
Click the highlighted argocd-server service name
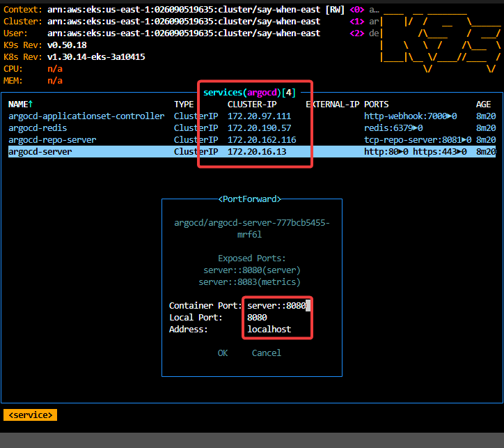tap(40, 152)
